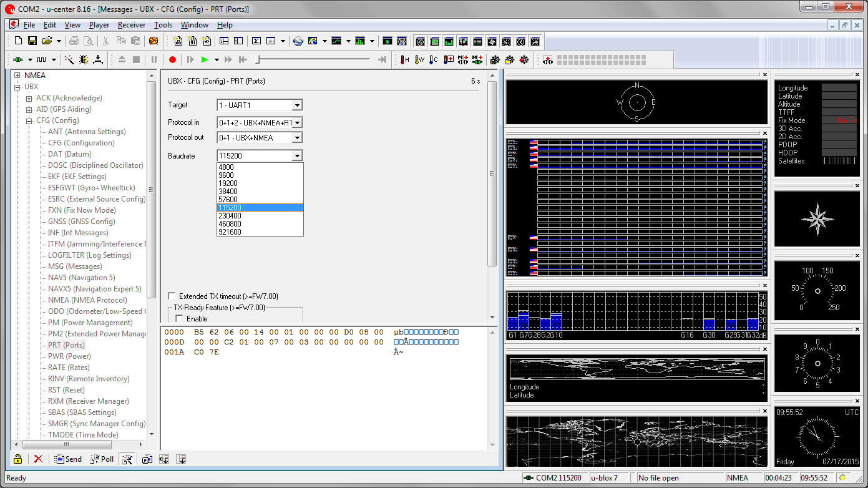The width and height of the screenshot is (868, 488).
Task: Open the Protocol in dropdown
Action: click(x=297, y=123)
